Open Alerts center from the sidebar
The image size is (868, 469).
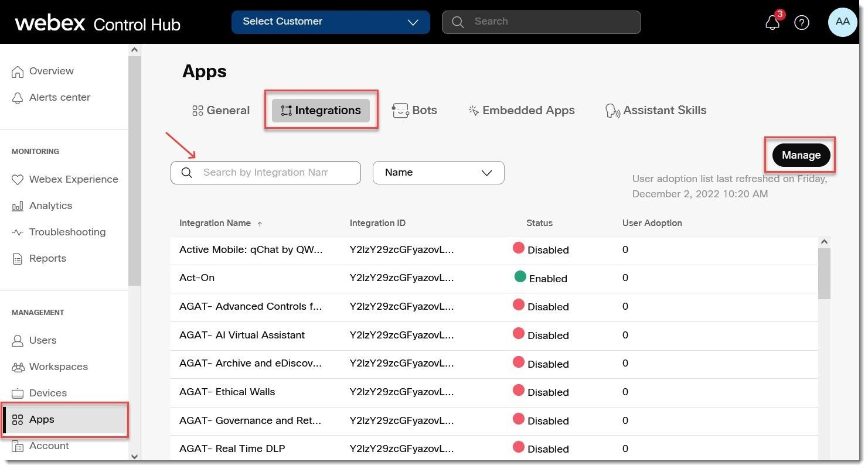[x=59, y=97]
